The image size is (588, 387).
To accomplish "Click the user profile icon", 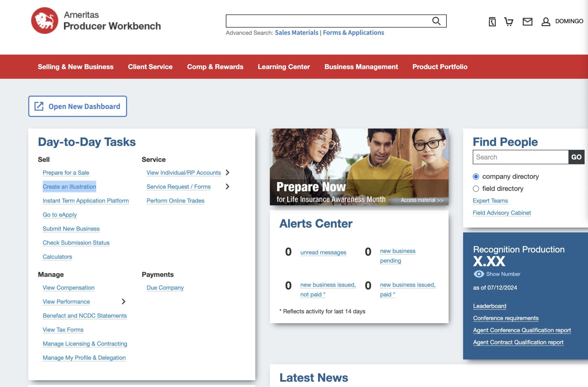I will (546, 21).
